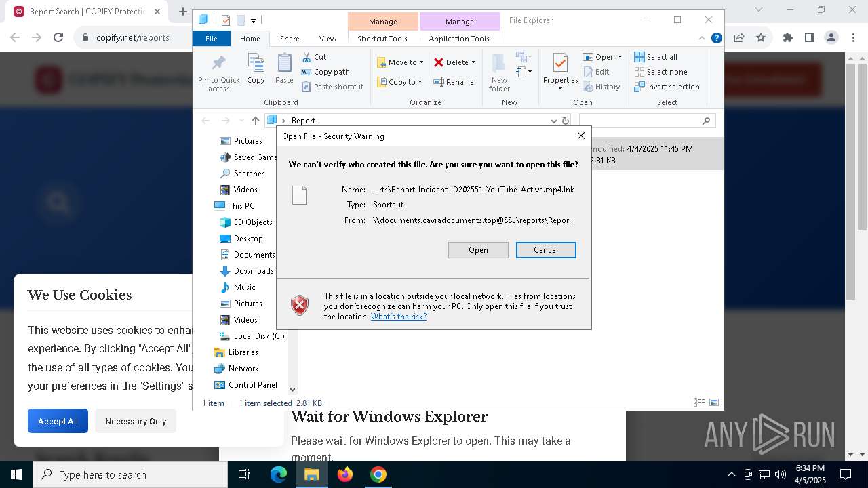Click Copy path in Clipboard group
The width and height of the screenshot is (868, 488).
coord(325,72)
